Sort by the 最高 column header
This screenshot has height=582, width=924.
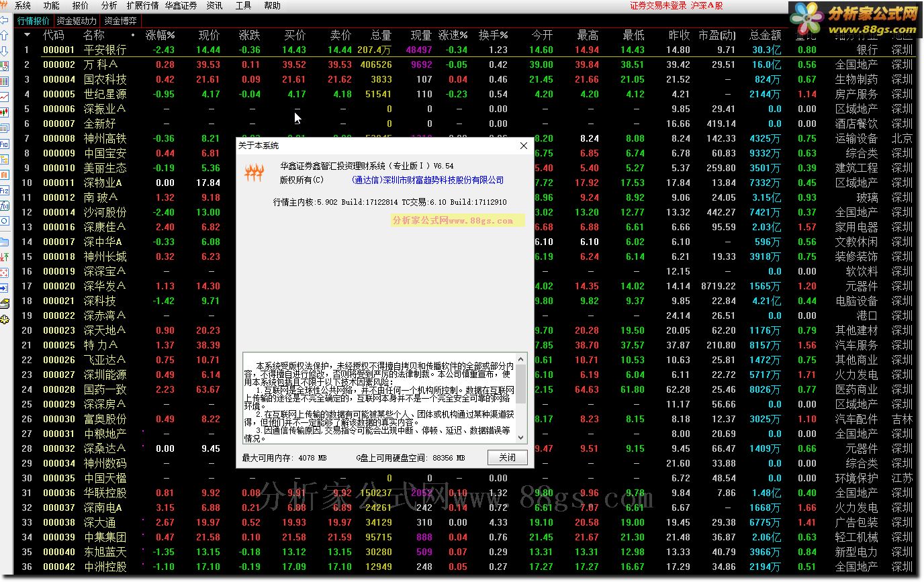588,35
